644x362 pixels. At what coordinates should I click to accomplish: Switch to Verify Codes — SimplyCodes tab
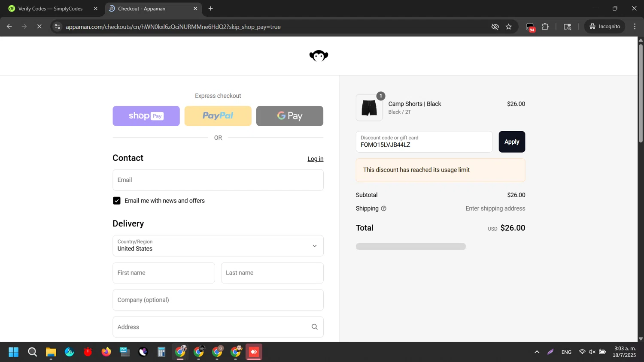pos(50,9)
